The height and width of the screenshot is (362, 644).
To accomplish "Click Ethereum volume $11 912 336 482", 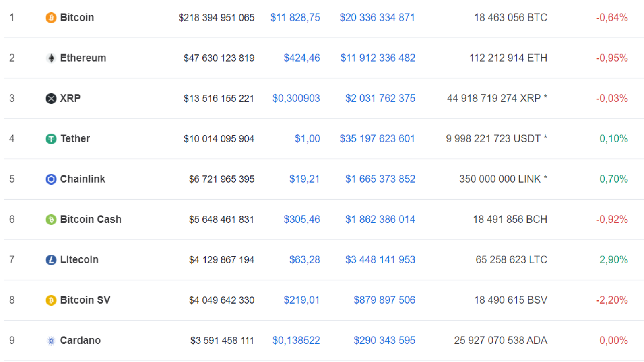I will pyautogui.click(x=378, y=58).
